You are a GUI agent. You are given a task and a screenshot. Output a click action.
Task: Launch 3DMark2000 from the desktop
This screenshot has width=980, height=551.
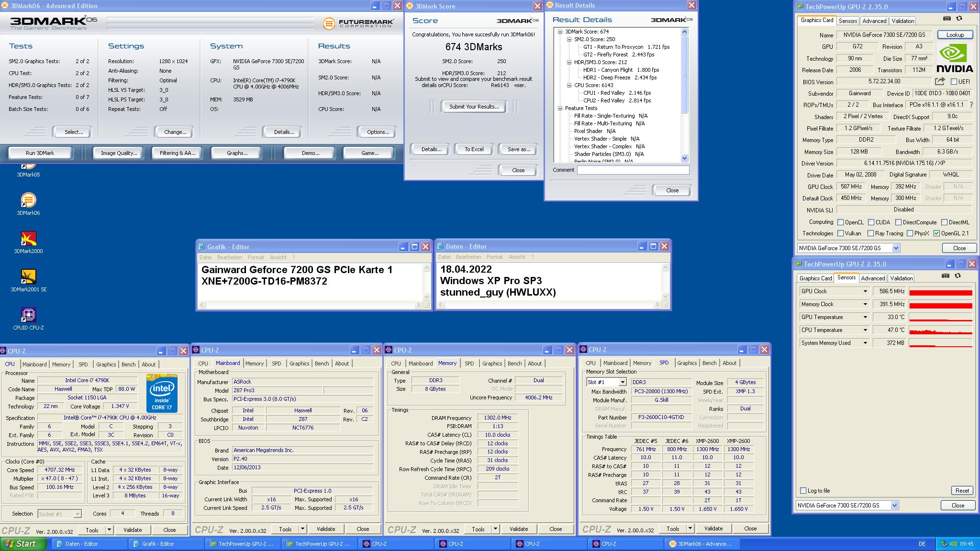[x=28, y=242]
